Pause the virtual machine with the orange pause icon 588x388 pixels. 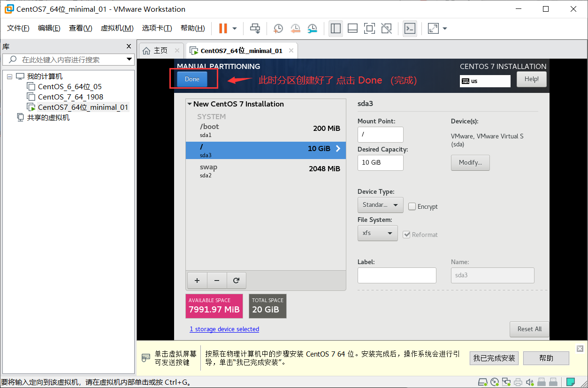coord(223,29)
